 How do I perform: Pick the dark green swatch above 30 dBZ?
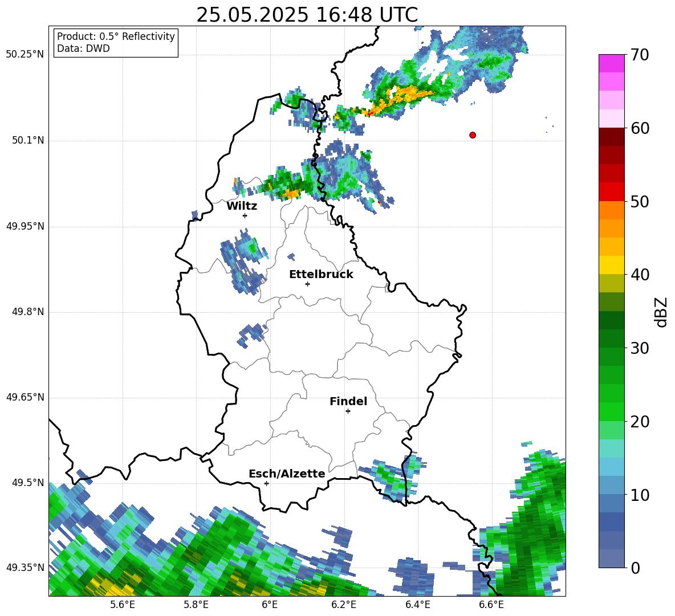[611, 338]
